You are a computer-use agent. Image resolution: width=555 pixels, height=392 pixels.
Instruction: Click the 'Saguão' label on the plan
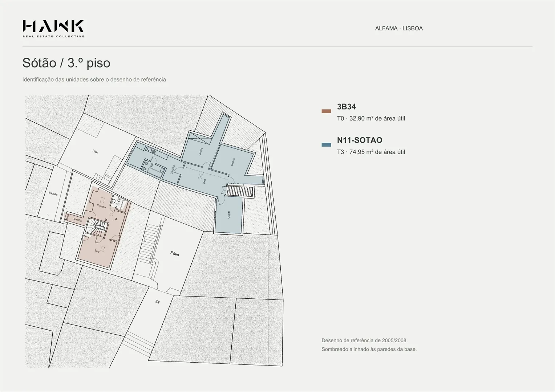53,194
